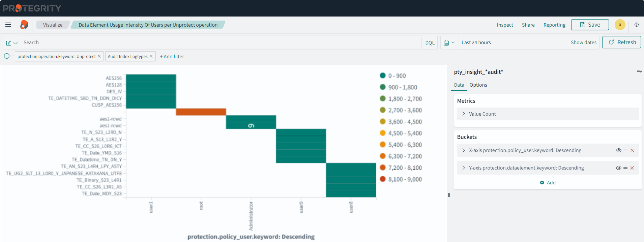
Task: Open the Inspect menu item
Action: coord(505,25)
